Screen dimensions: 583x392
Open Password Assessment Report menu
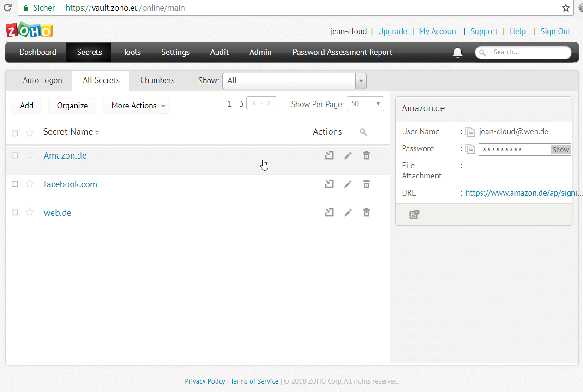(x=343, y=52)
